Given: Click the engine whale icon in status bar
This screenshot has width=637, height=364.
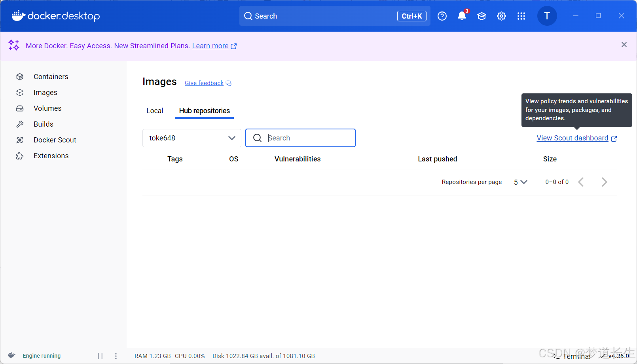Looking at the screenshot, I should pos(12,355).
